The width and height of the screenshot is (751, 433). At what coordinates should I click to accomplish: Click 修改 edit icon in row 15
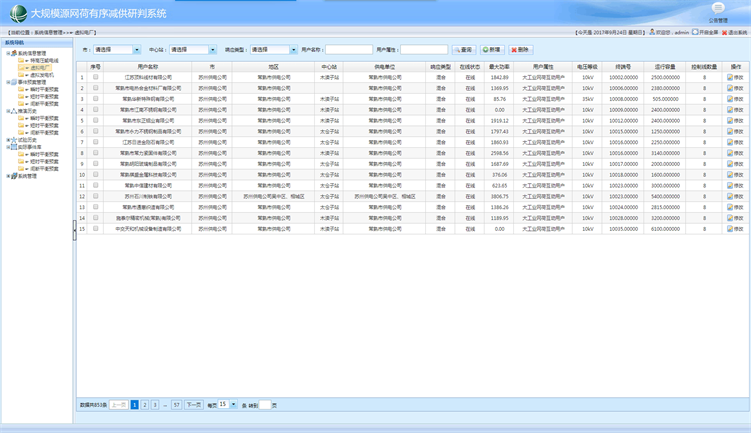(735, 228)
